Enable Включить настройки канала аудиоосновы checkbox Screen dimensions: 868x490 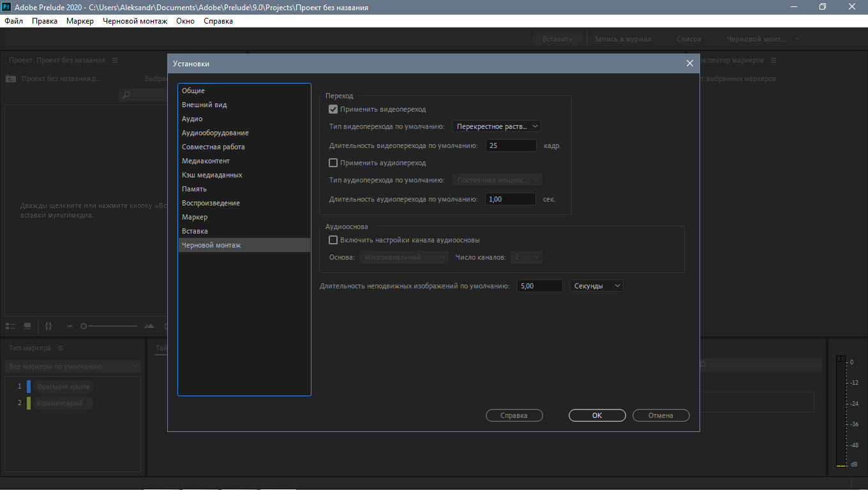coord(333,241)
